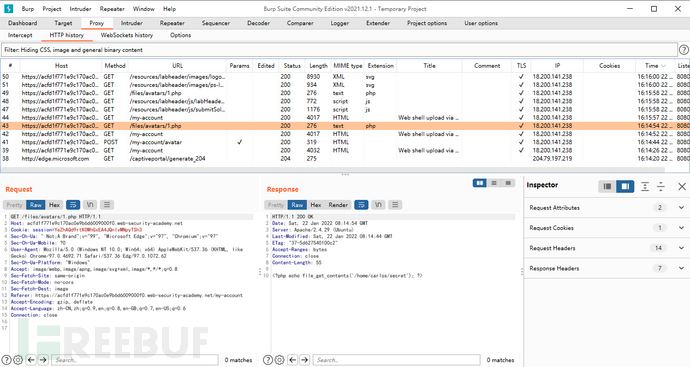Viewport: 690px width, 367px height.
Task: Select history row 41 POST /my-account/avatar
Action: 345,142
